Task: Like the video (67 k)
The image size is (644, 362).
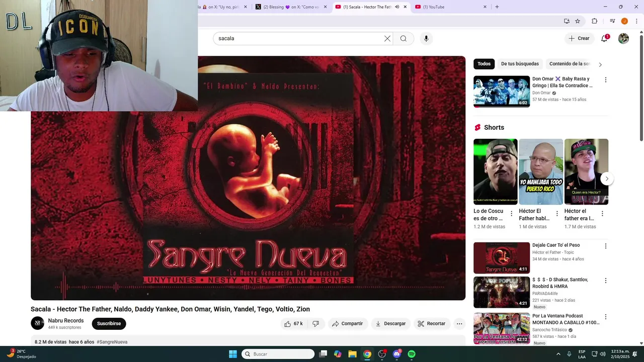Action: tap(293, 324)
